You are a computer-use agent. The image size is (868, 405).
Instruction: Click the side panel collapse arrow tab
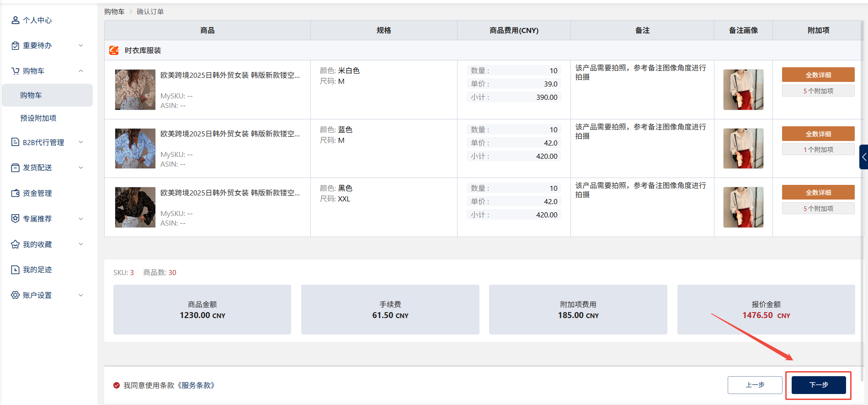[x=863, y=157]
